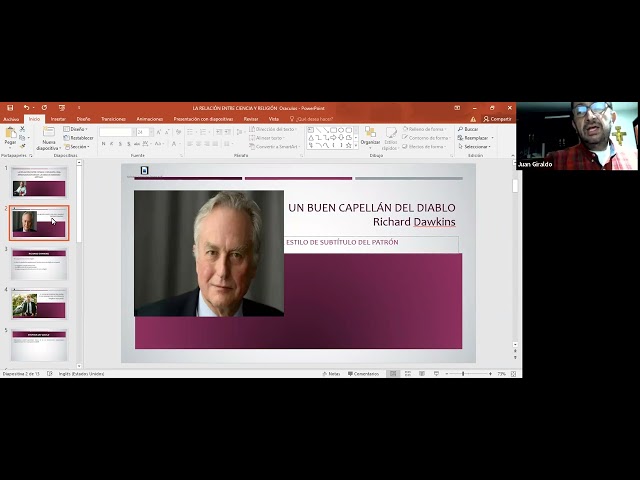The image size is (640, 480).
Task: Switch to Normal view icon in status bar
Action: pyautogui.click(x=393, y=373)
